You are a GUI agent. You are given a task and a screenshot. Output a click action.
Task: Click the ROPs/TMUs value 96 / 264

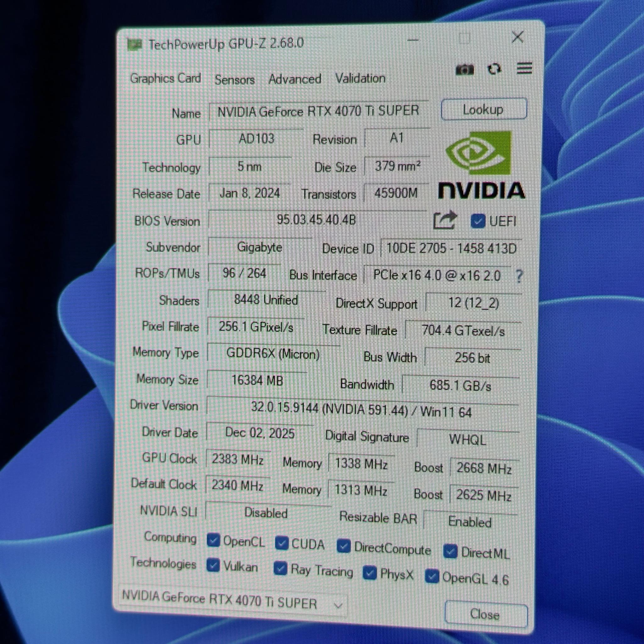tap(244, 273)
